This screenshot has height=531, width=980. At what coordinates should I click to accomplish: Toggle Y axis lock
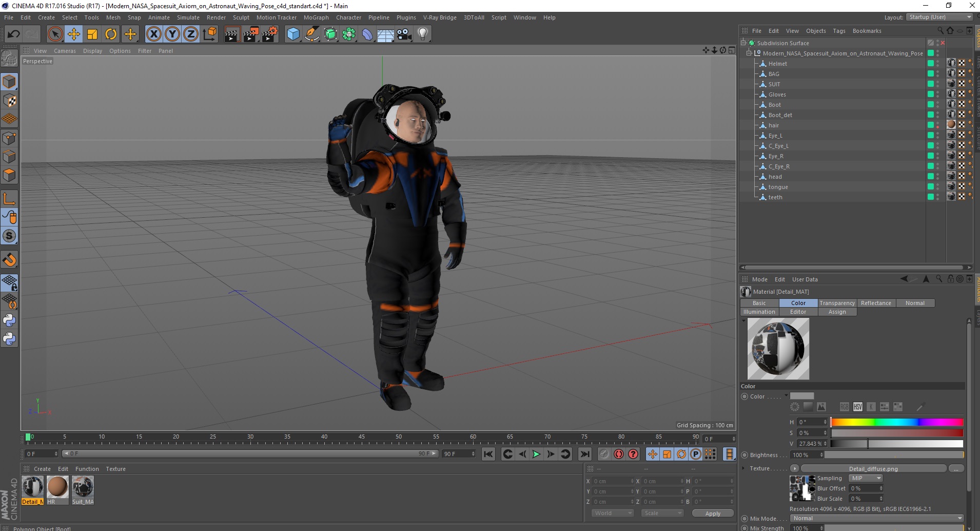[x=172, y=34]
